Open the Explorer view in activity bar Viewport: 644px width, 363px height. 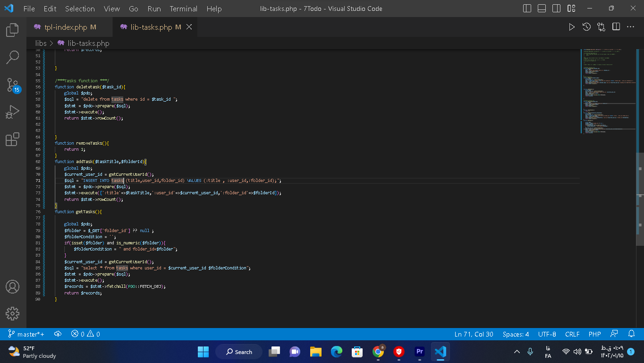click(x=12, y=31)
